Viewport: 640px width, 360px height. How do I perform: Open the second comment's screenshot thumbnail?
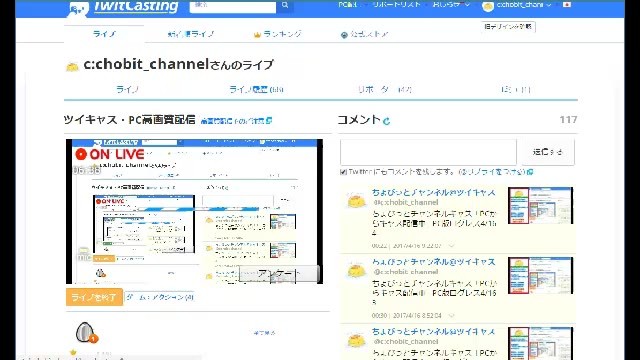point(540,275)
